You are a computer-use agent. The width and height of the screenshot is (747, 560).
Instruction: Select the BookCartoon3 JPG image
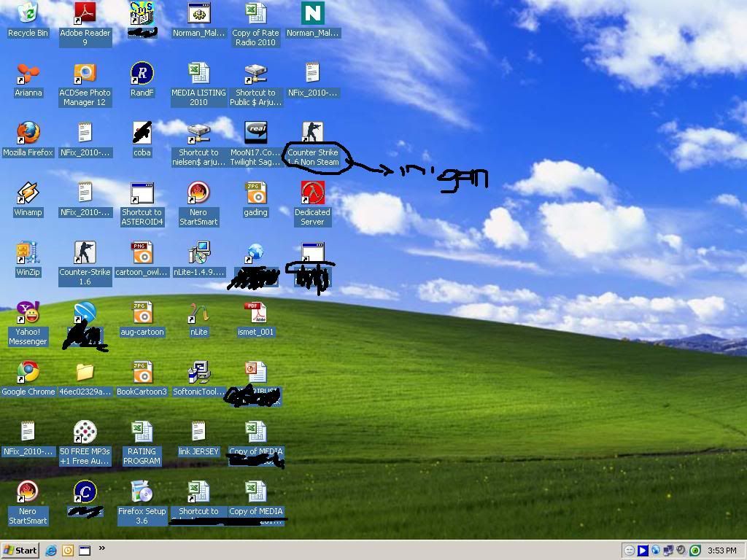coord(142,378)
